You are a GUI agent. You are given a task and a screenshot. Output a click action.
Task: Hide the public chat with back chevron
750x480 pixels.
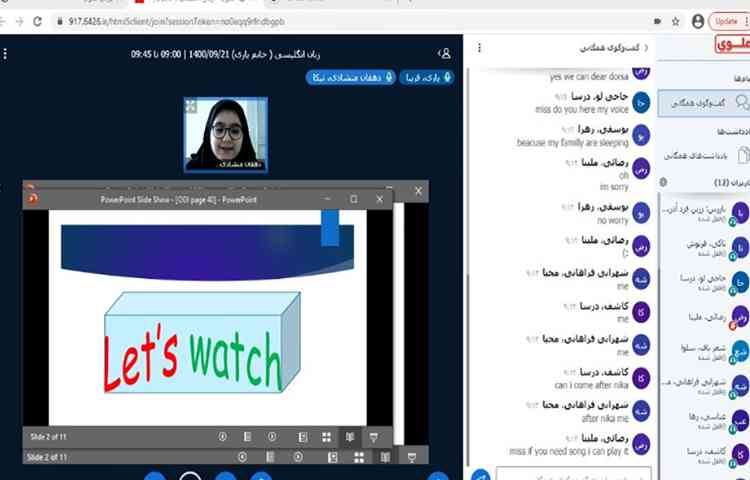[x=646, y=47]
